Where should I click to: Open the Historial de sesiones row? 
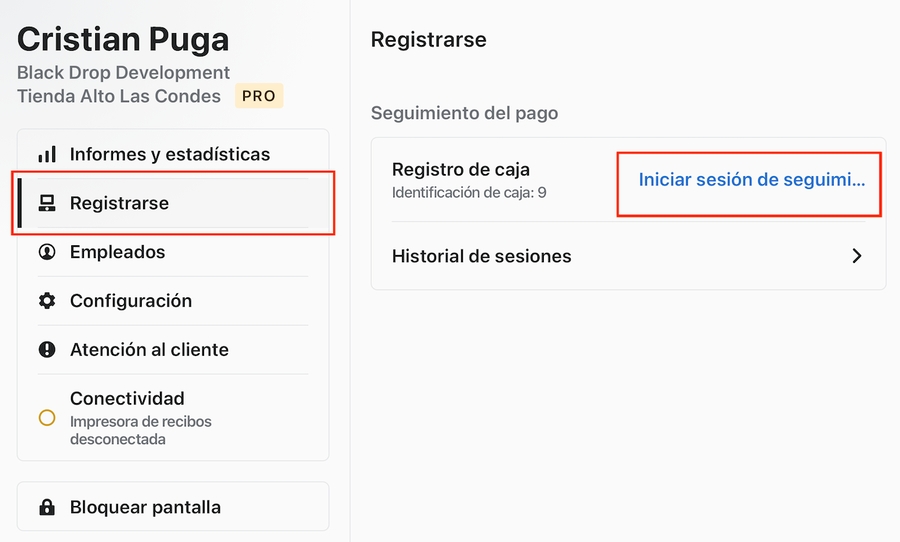(x=482, y=256)
